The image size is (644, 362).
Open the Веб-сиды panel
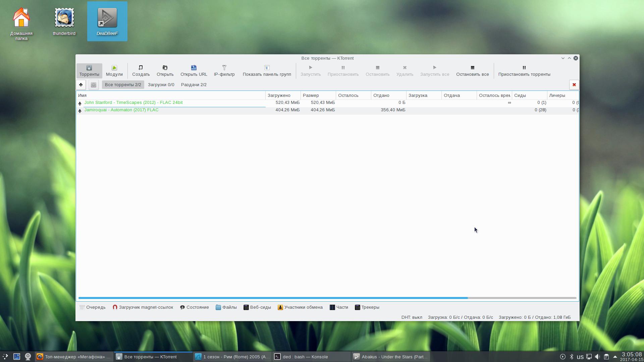coord(257,307)
